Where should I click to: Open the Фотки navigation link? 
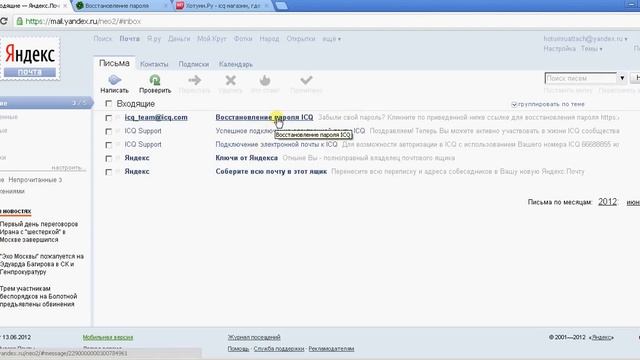[x=242, y=39]
